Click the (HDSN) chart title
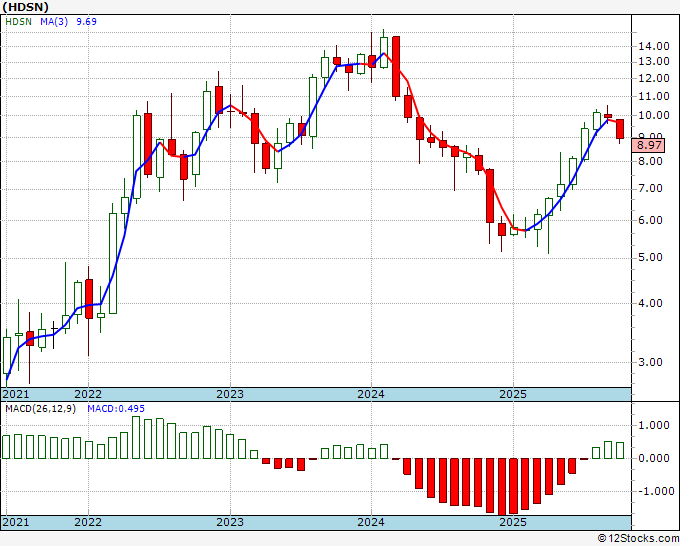 (x=25, y=7)
